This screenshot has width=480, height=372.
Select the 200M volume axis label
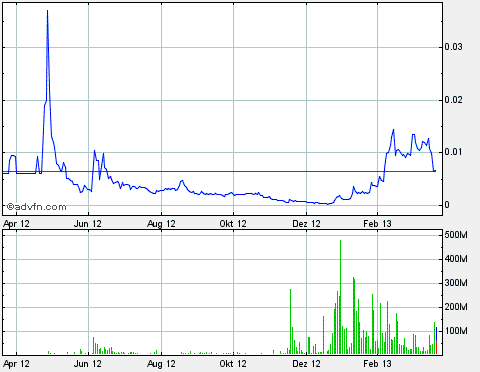pos(456,307)
